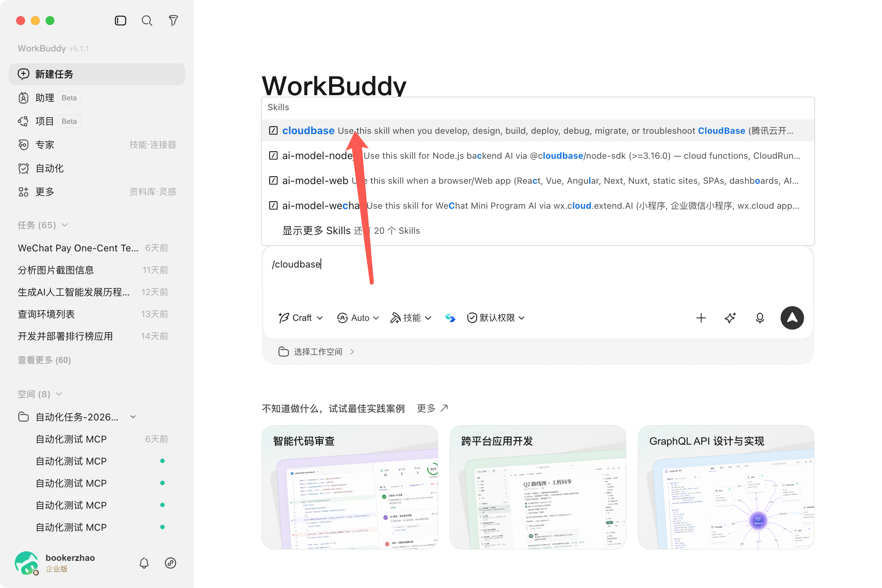The image size is (882, 588).
Task: Open the 自动化 section
Action: tap(97, 168)
